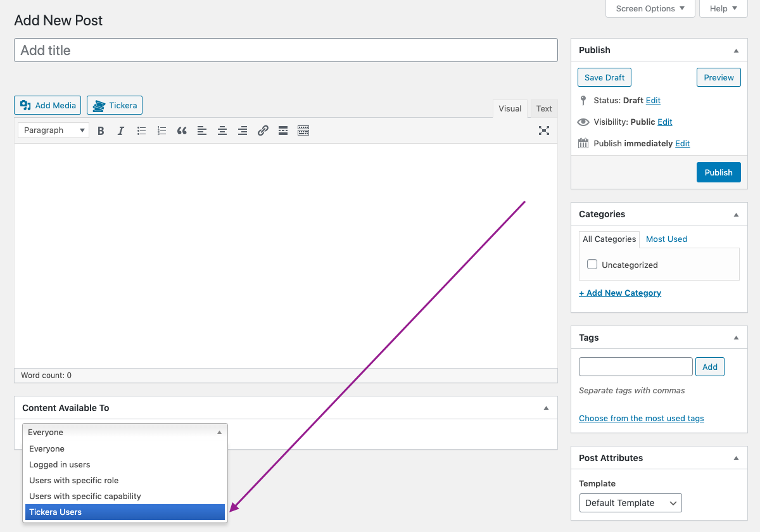Open the Paragraph format dropdown
This screenshot has width=760, height=532.
[53, 130]
